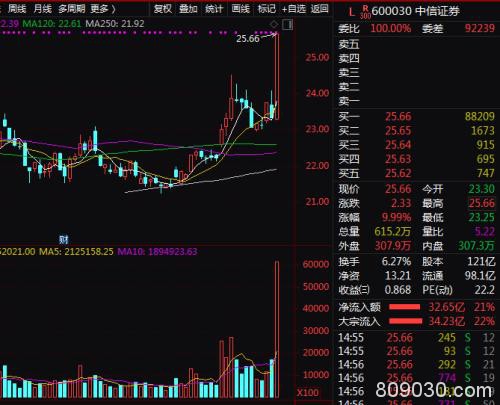Click the 标记 mark button
500x405 pixels.
267,9
